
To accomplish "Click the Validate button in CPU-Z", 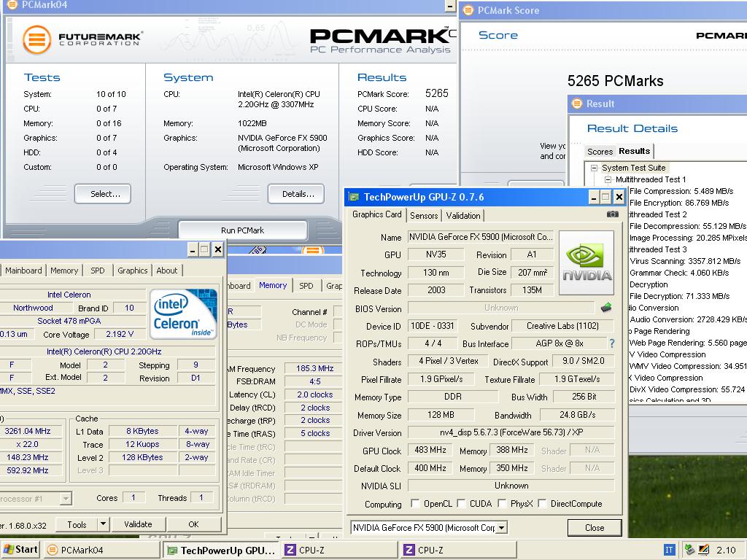I will point(138,524).
